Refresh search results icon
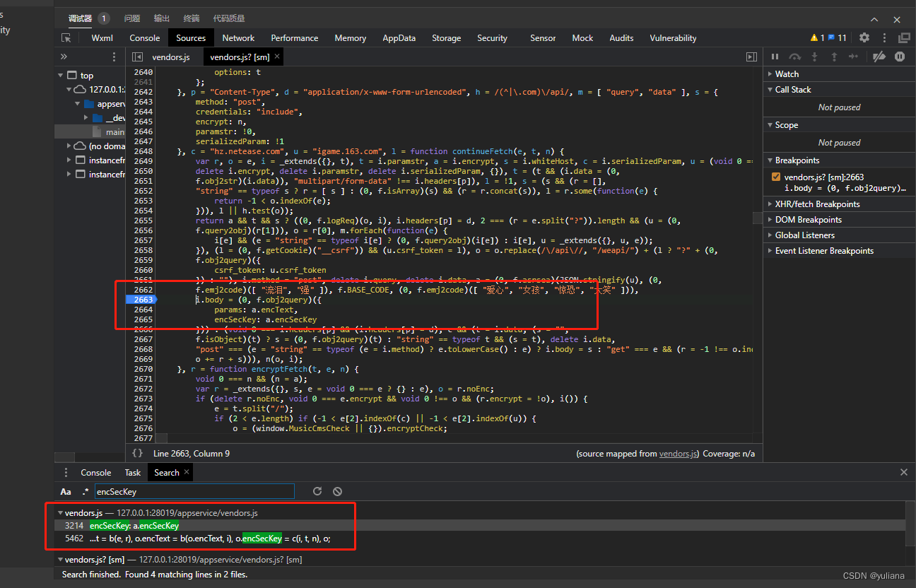Viewport: 916px width, 588px height. tap(317, 491)
